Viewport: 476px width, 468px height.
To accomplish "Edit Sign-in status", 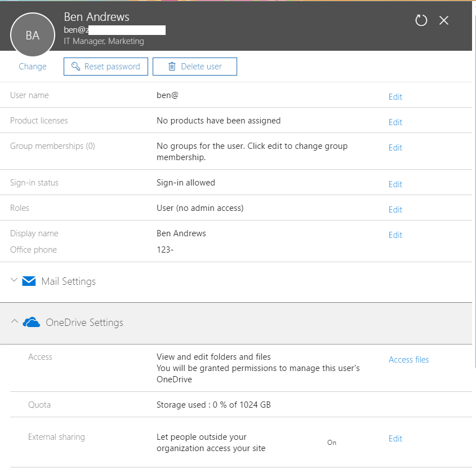I will pyautogui.click(x=395, y=184).
